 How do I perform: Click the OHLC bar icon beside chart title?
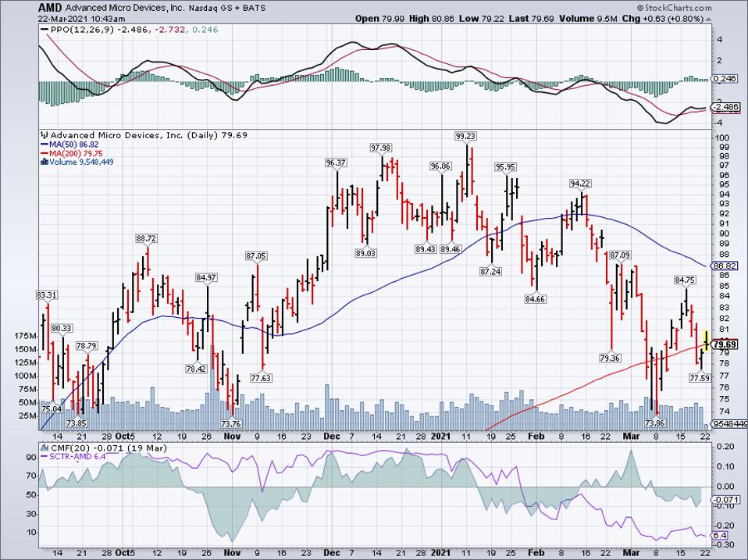[43, 134]
